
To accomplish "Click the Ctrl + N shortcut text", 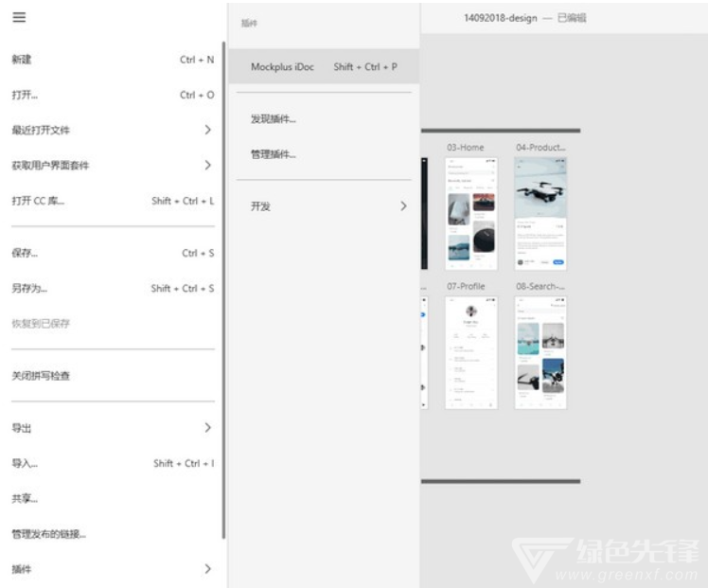I will [197, 60].
